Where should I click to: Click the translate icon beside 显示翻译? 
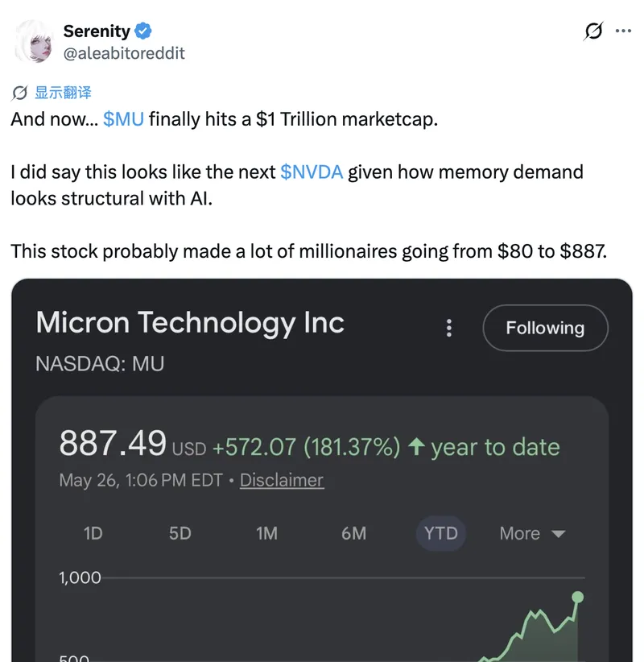click(x=19, y=93)
